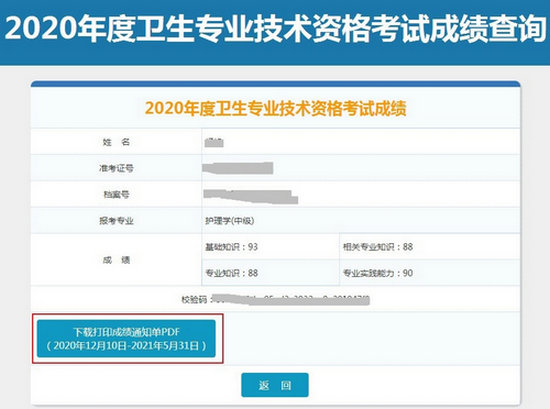The height and width of the screenshot is (409, 550).
Task: Click the 专业实践能力：90 score cell
Action: (430, 273)
